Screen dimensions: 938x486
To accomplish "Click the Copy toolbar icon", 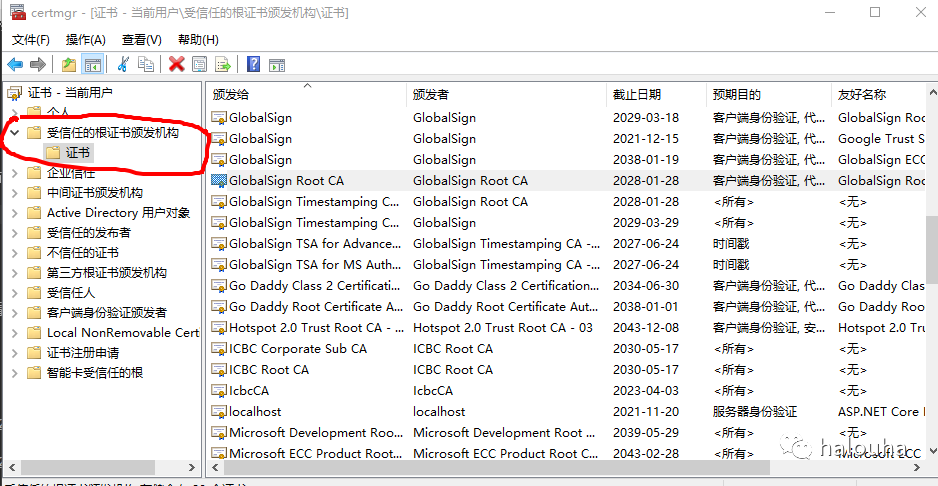I will point(146,64).
